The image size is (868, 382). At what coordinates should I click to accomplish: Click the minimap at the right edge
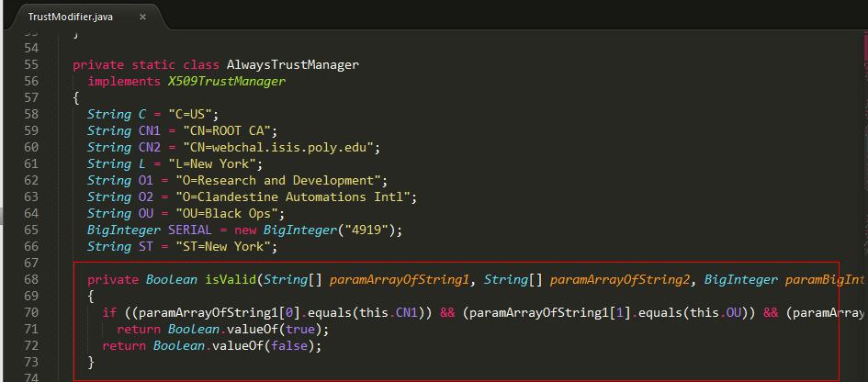coord(864,166)
